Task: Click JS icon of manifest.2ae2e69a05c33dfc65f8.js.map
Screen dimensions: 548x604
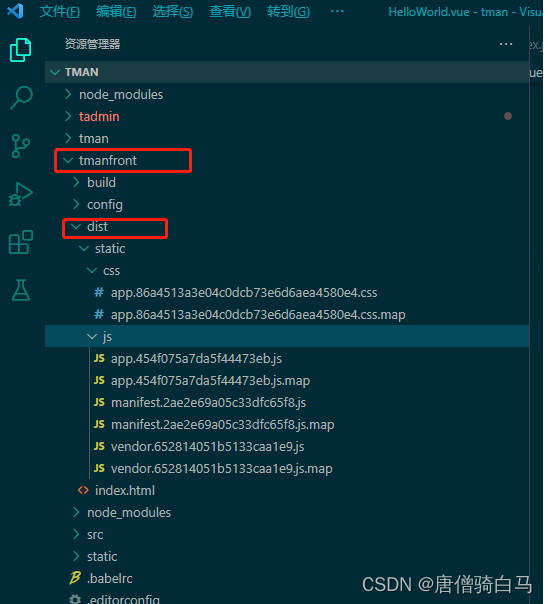Action: [99, 424]
